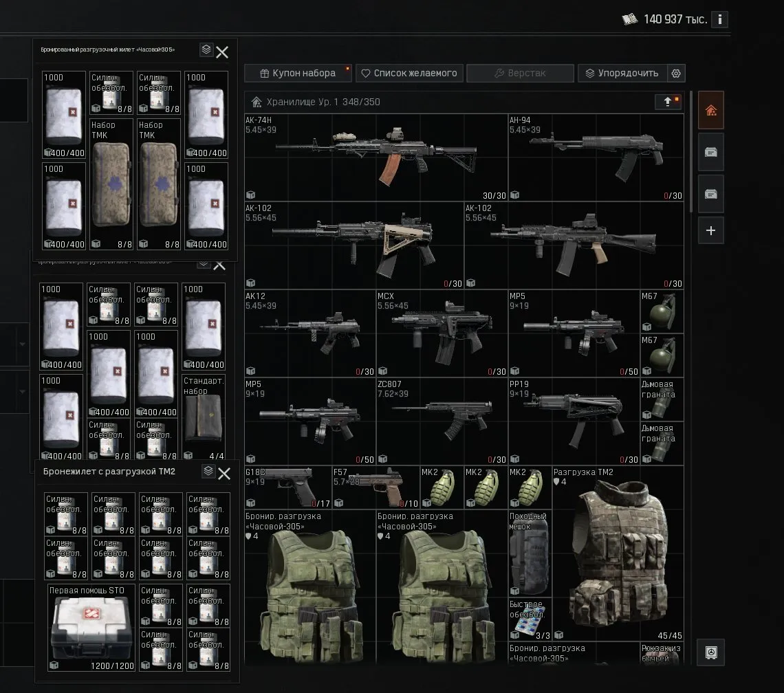
Task: Select the Стандарт. набор item
Action: [x=204, y=417]
